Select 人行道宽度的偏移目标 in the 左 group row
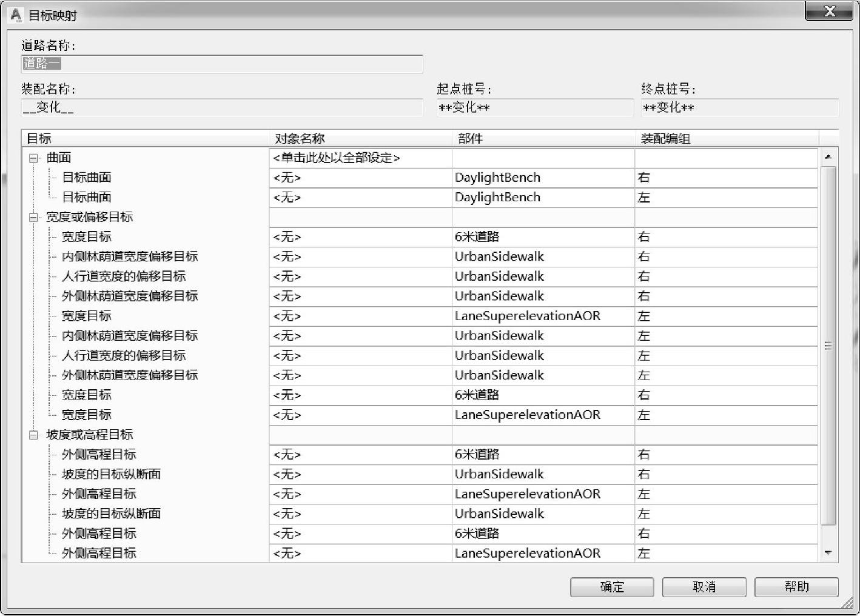The width and height of the screenshot is (860, 616). 124,356
